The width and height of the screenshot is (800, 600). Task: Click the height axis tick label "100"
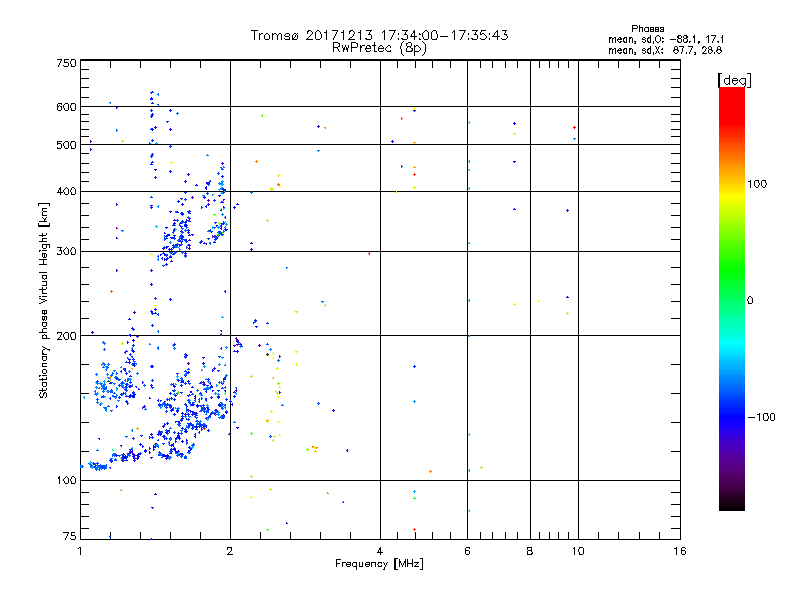tap(66, 480)
